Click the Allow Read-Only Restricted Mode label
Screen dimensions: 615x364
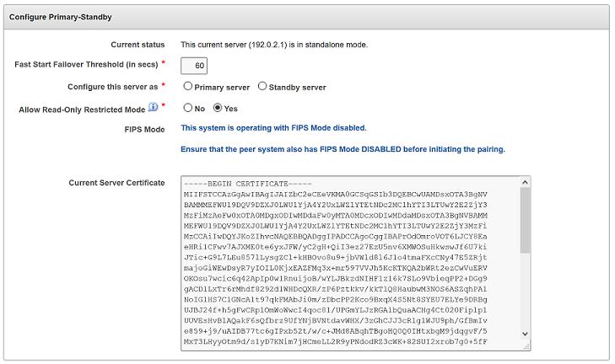click(x=81, y=109)
